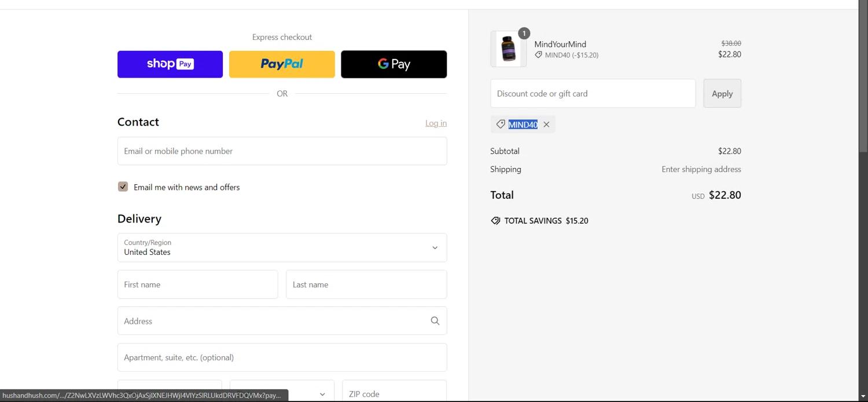
Task: Pay with the Shop Pay button
Action: pyautogui.click(x=170, y=64)
